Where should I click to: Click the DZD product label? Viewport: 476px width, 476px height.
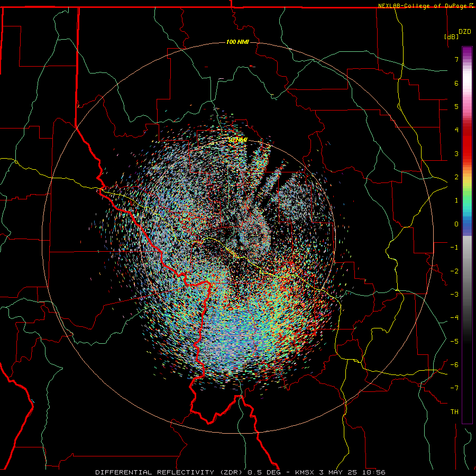click(465, 32)
